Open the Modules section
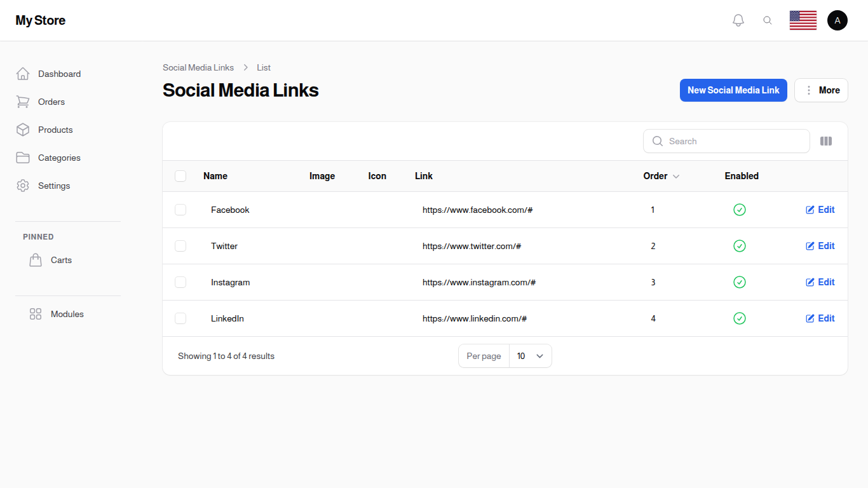 click(67, 314)
